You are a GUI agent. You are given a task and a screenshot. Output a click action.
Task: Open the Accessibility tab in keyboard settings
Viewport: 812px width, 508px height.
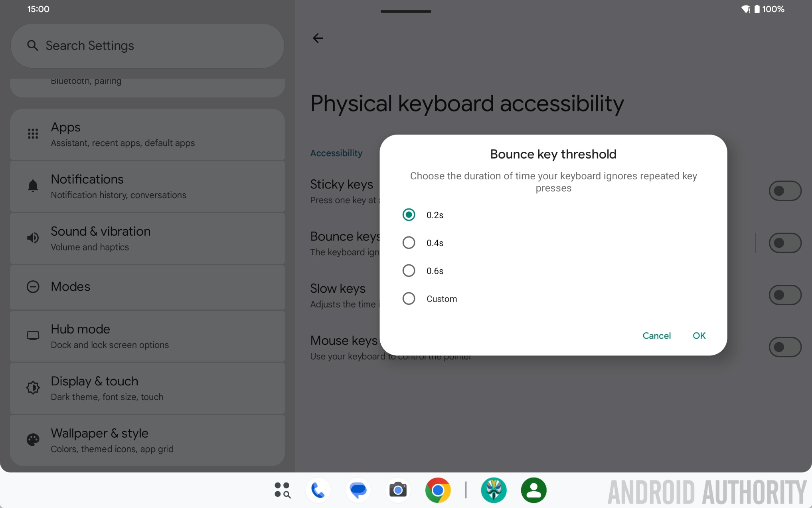[337, 153]
